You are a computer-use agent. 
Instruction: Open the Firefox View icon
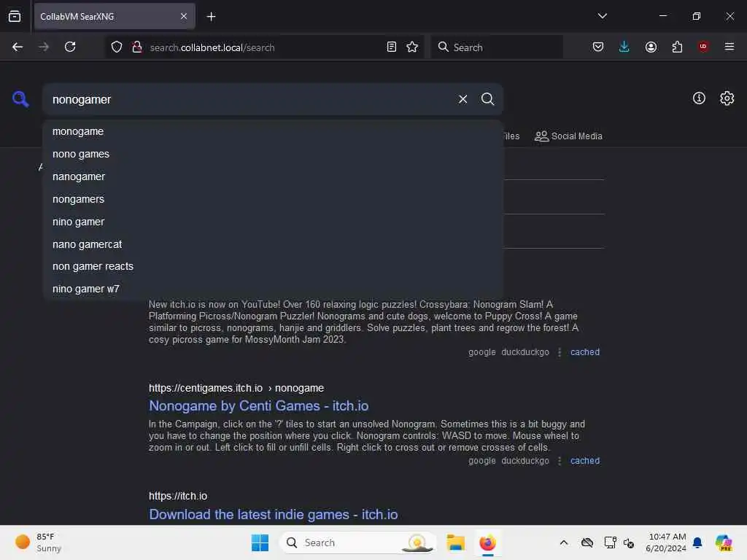click(x=15, y=16)
